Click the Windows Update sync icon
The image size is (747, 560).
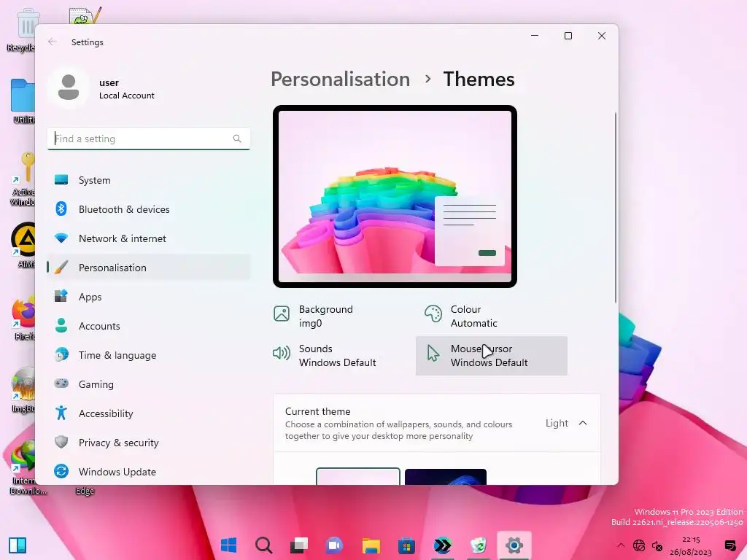pyautogui.click(x=61, y=471)
